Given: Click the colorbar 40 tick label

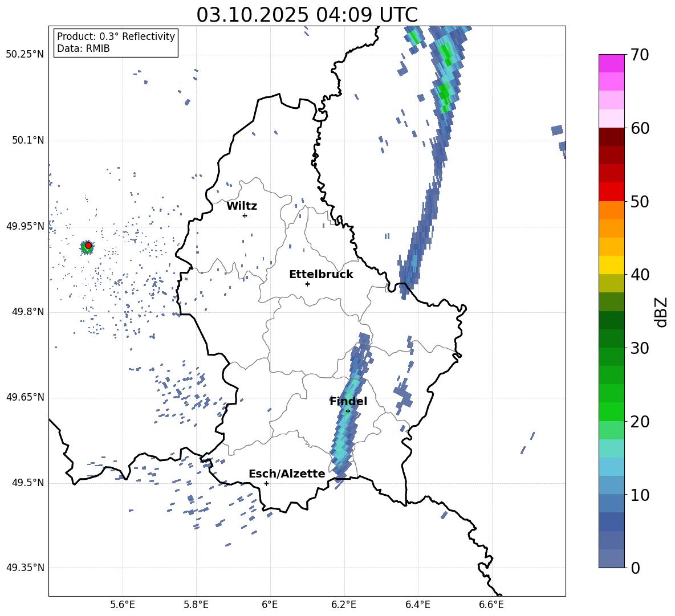Looking at the screenshot, I should point(640,275).
